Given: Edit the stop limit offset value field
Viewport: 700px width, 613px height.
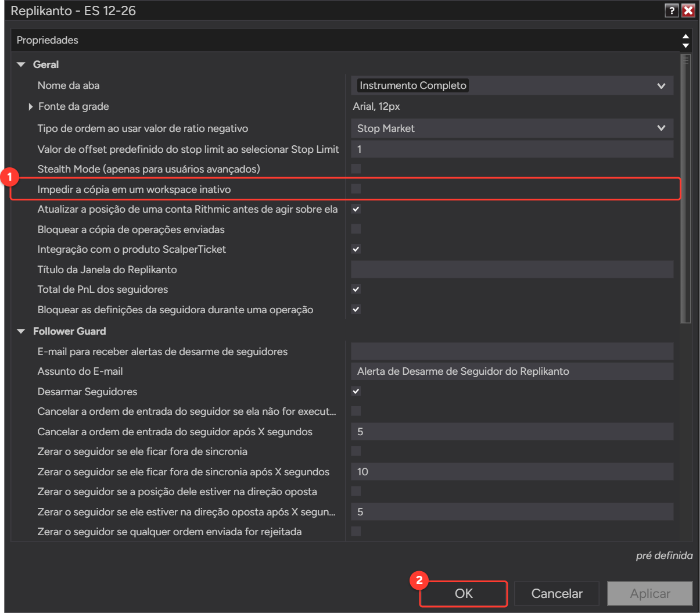Looking at the screenshot, I should [512, 149].
